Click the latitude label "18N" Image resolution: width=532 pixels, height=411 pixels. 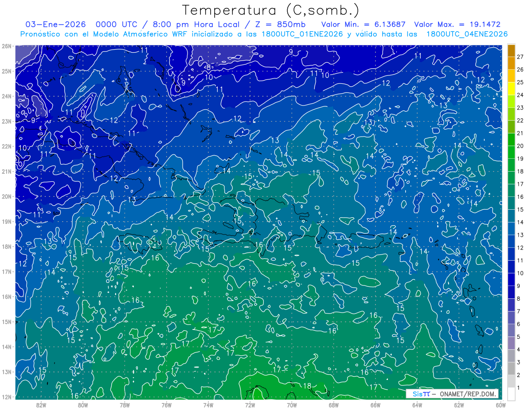[x=6, y=247]
